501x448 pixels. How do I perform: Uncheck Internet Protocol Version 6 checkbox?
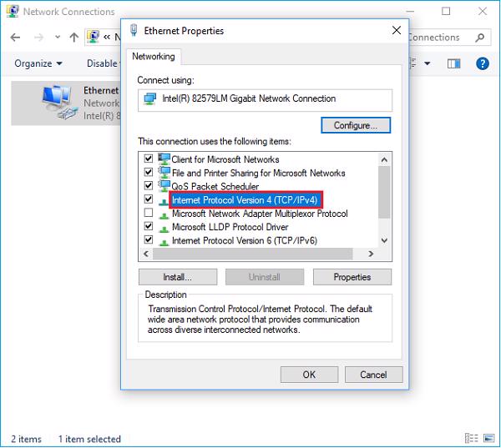point(149,239)
